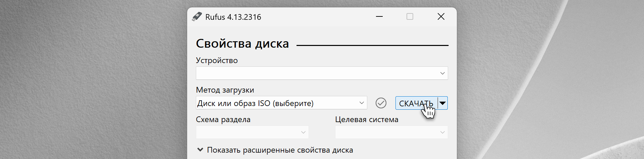
Task: Open the Устройство device dropdown
Action: [x=321, y=73]
